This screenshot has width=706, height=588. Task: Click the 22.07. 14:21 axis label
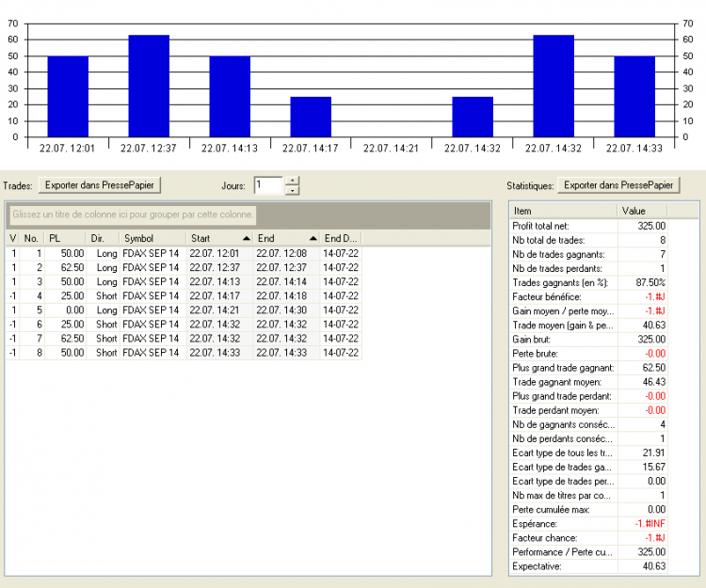(391, 148)
